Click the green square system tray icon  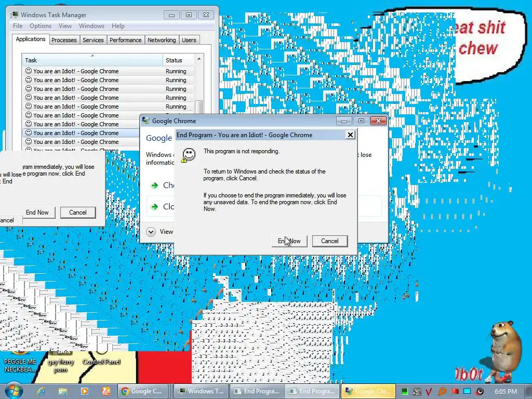tap(404, 392)
